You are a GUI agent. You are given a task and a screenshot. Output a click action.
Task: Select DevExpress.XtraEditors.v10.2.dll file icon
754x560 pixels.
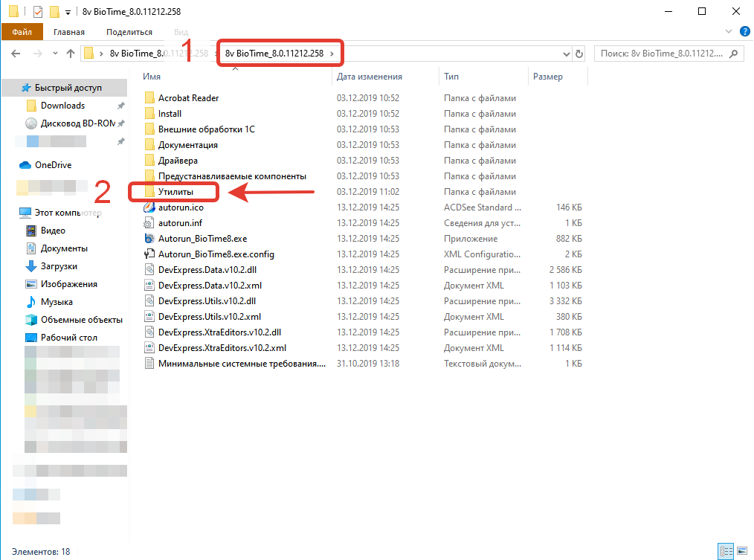coord(149,332)
